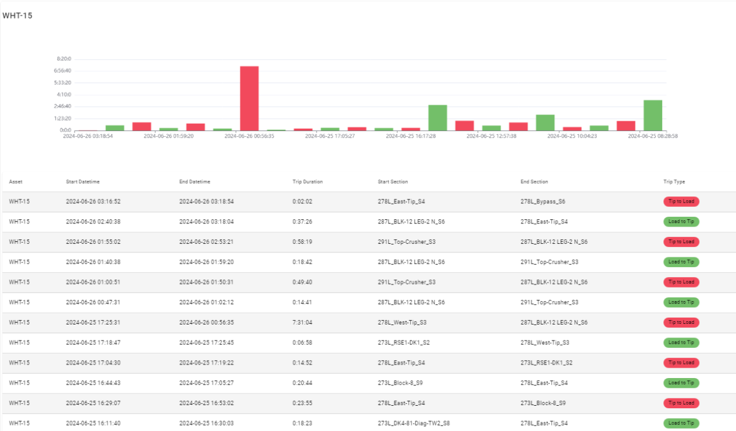This screenshot has width=736, height=431.
Task: Click x-axis label 2024-06-26 03:18:54
Action: 88,136
